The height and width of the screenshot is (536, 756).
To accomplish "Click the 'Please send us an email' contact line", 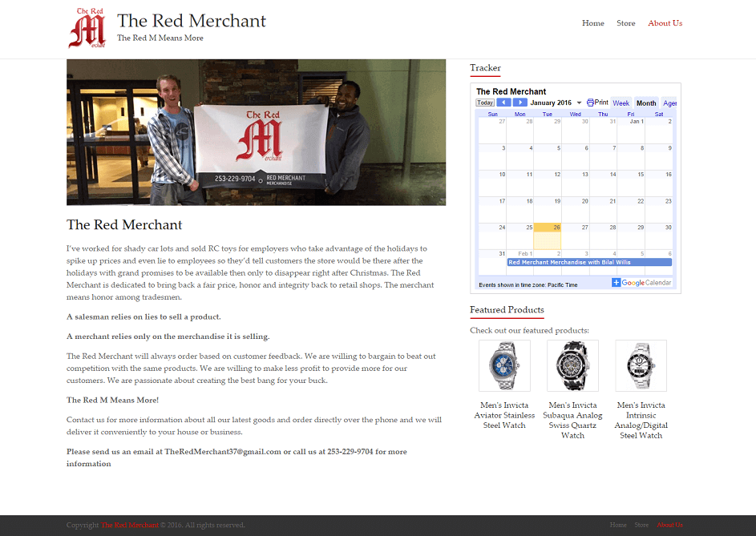I will (x=237, y=457).
